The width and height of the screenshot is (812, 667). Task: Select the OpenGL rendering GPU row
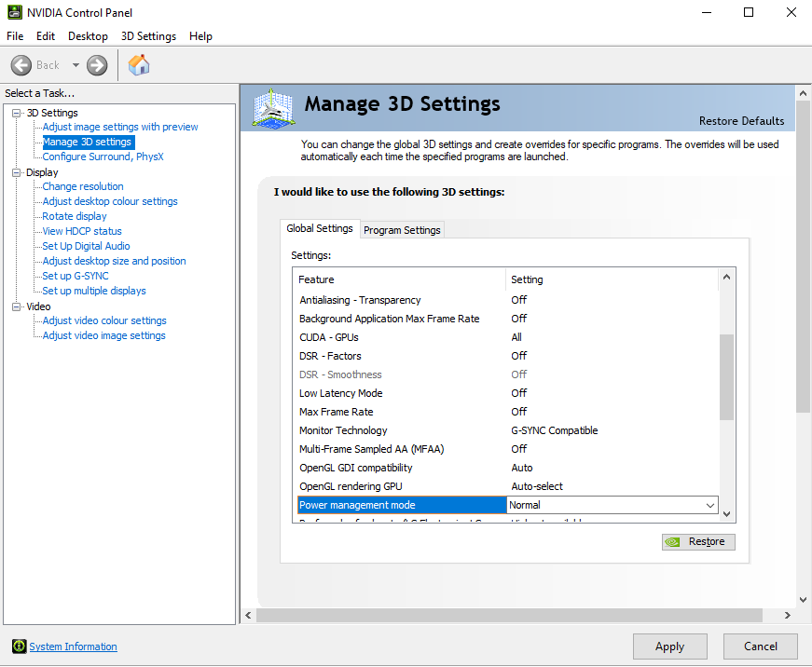coord(508,486)
